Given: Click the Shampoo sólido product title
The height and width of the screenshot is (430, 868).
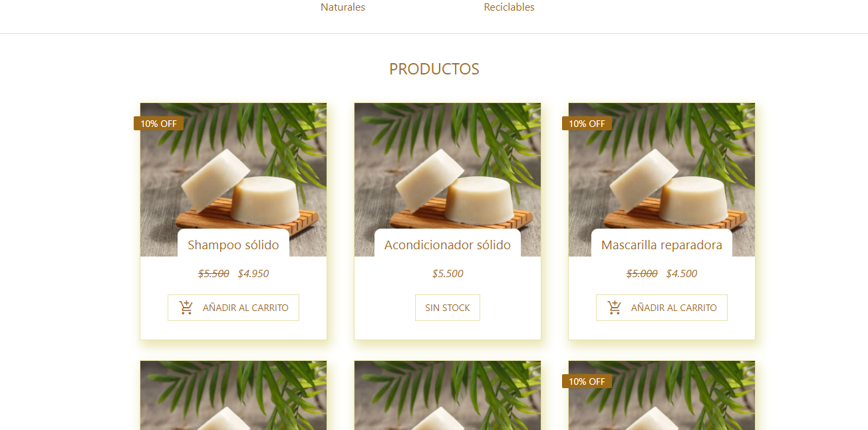Looking at the screenshot, I should point(233,245).
